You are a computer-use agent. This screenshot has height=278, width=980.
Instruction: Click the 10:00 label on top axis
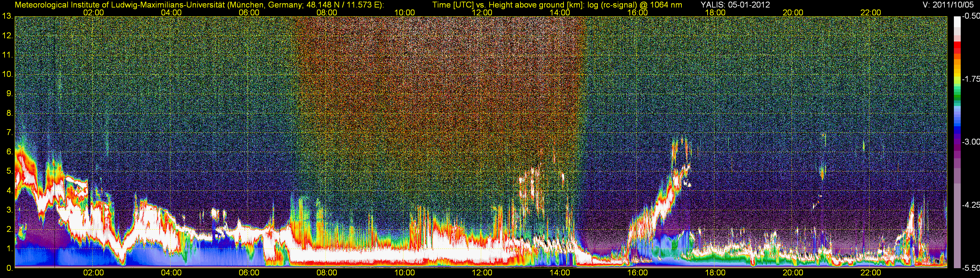tap(404, 12)
